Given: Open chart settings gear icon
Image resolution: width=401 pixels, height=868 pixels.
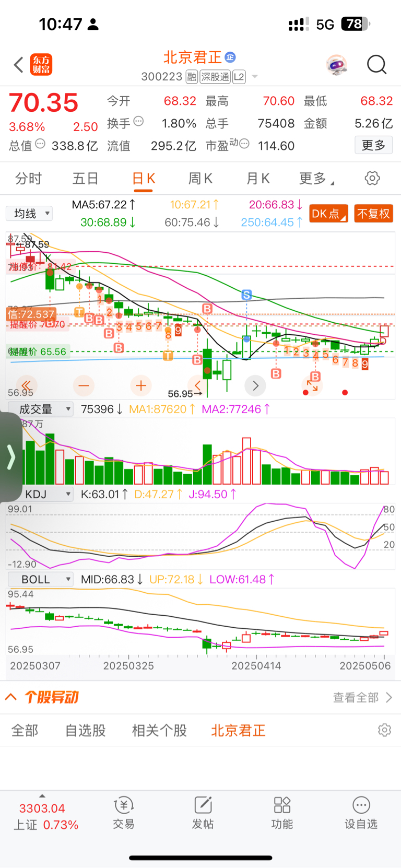Looking at the screenshot, I should 372,178.
